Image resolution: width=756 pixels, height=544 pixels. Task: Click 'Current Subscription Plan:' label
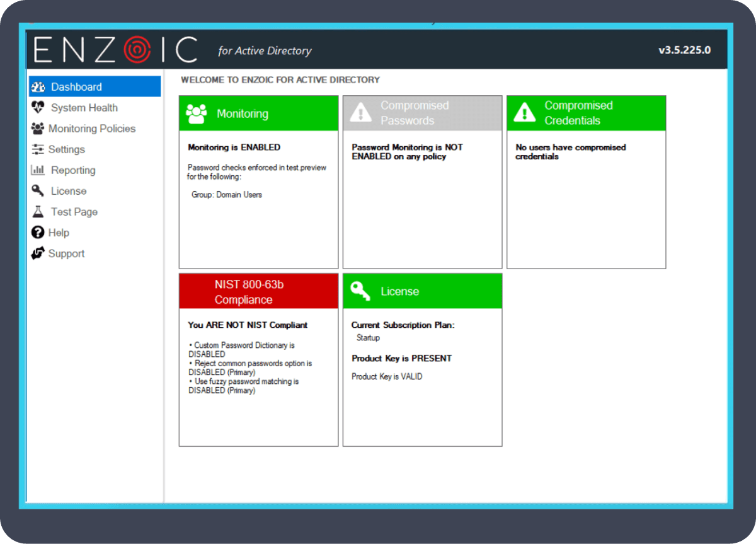point(403,325)
